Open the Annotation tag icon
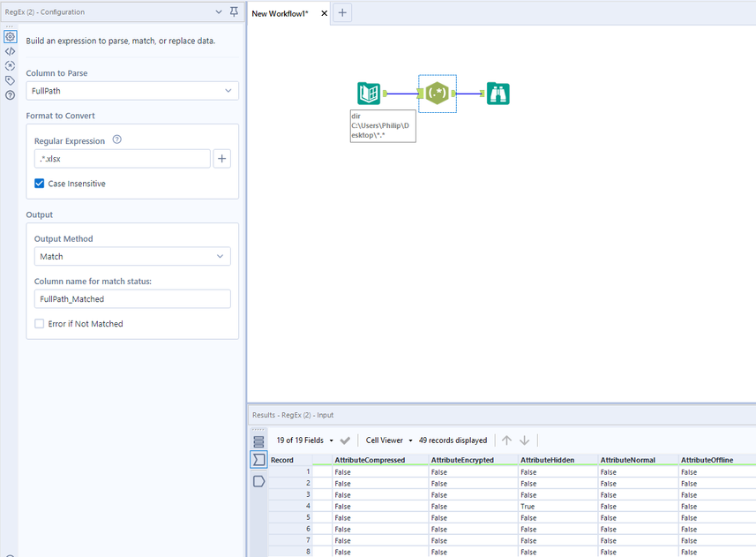 click(x=11, y=80)
